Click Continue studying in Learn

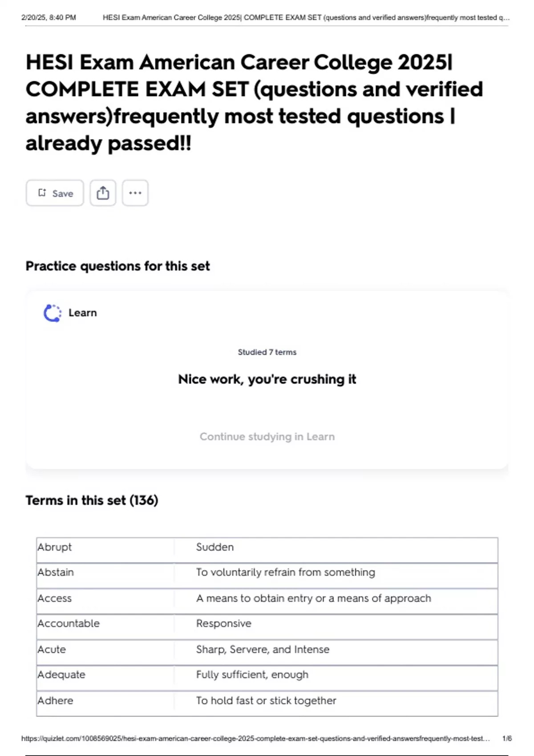point(267,437)
